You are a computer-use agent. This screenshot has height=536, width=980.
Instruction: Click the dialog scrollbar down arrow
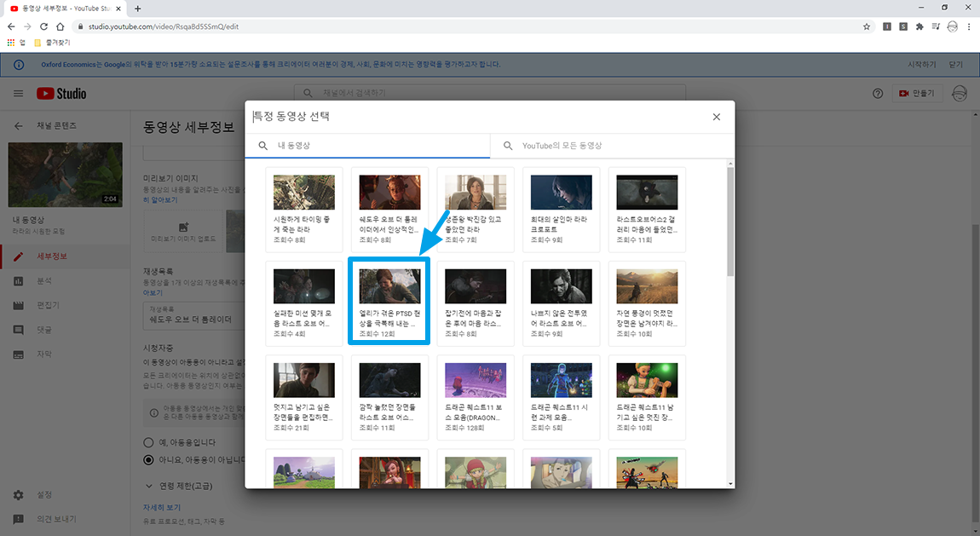730,483
